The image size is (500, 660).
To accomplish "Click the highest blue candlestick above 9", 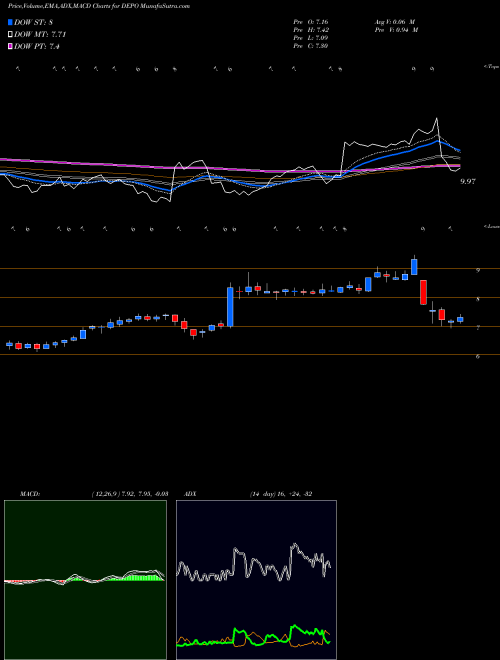I will point(414,267).
